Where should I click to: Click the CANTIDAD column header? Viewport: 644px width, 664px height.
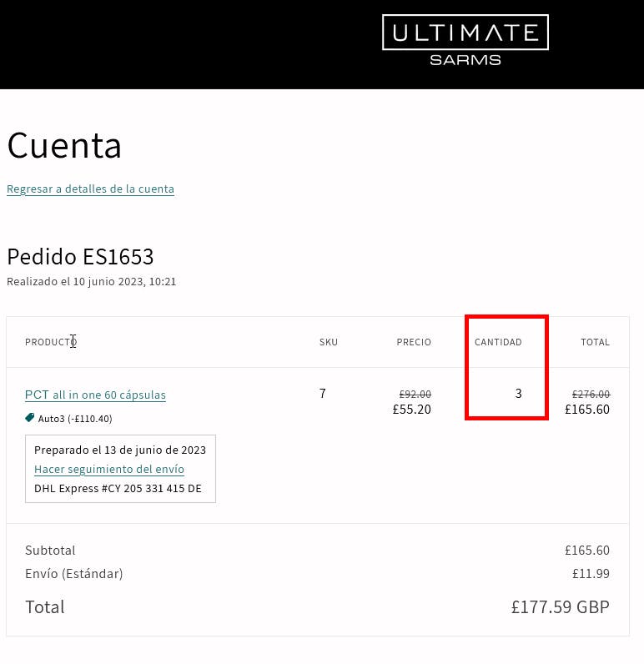[x=498, y=342]
